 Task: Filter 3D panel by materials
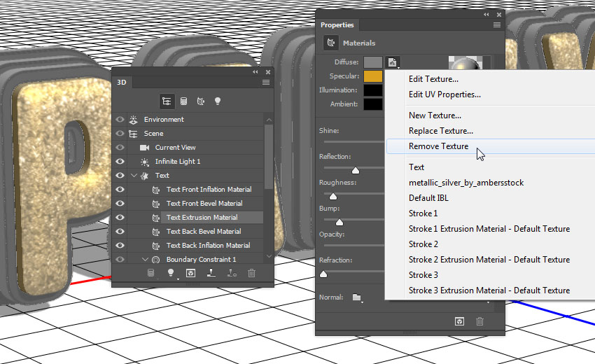click(x=201, y=101)
